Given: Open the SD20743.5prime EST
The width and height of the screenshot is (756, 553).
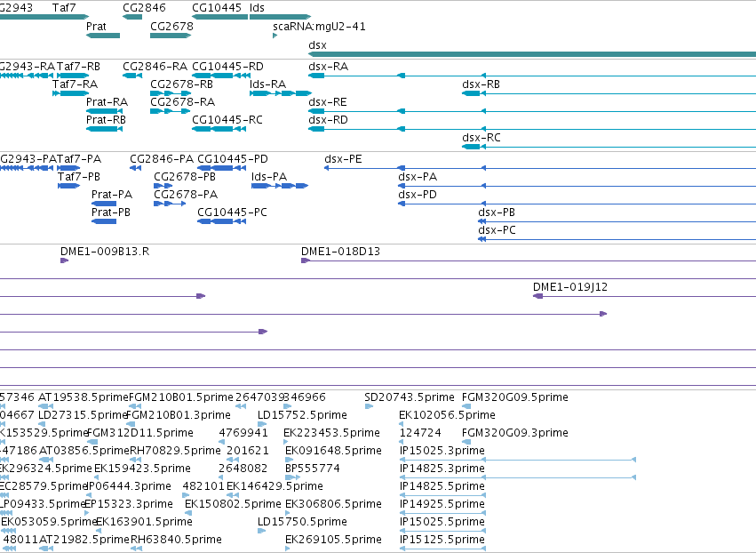Looking at the screenshot, I should pos(410,397).
